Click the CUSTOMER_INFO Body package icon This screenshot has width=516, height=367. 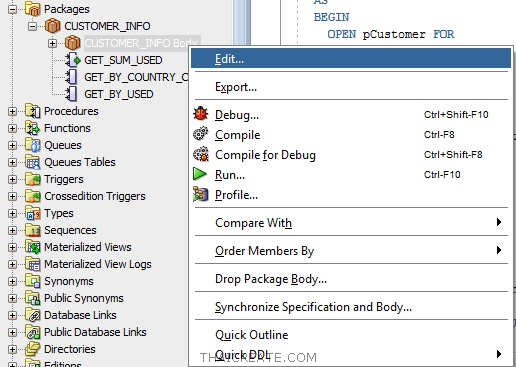[x=72, y=43]
